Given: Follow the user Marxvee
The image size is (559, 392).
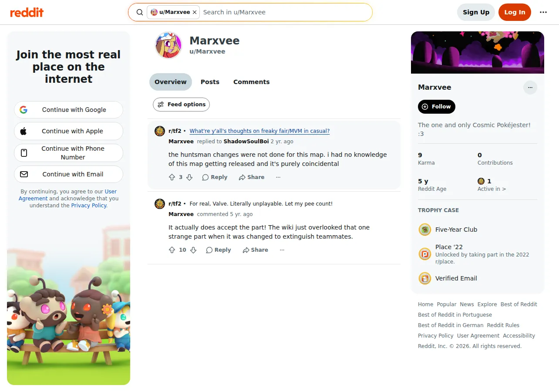Looking at the screenshot, I should coord(437,107).
